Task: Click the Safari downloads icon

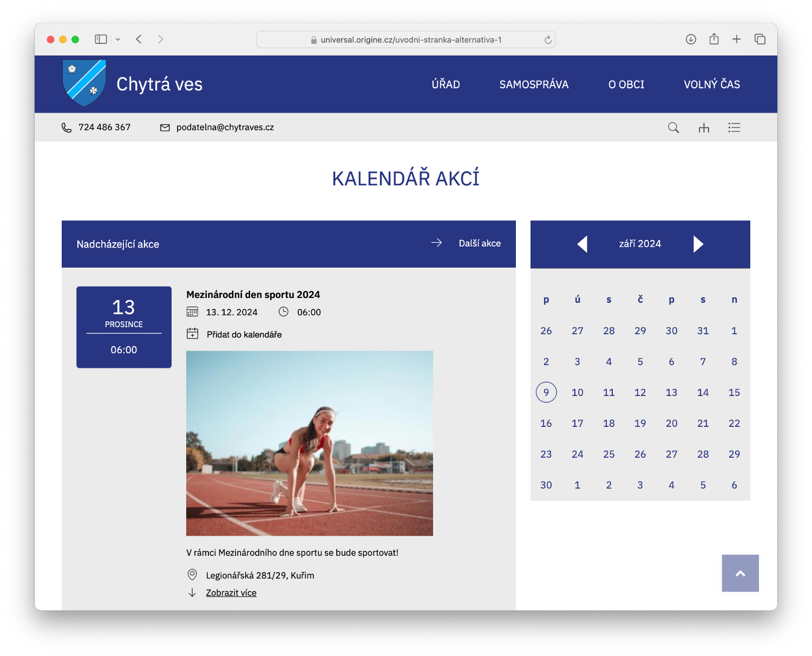Action: pyautogui.click(x=691, y=39)
